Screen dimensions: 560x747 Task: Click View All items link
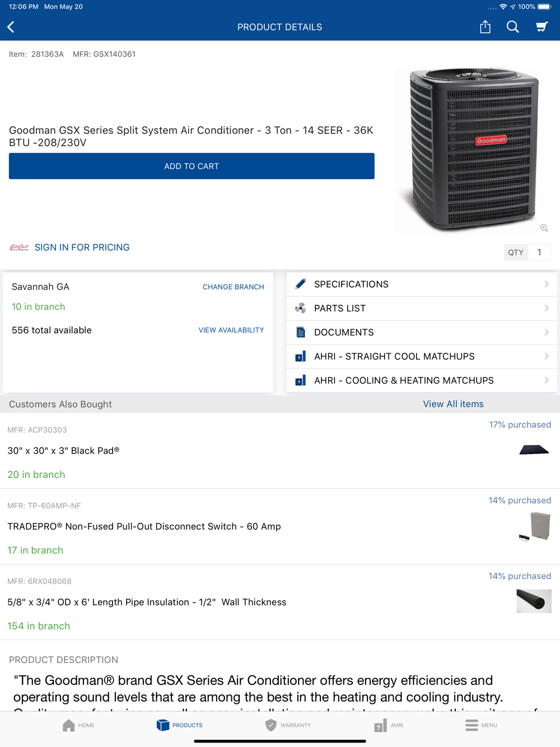click(453, 404)
